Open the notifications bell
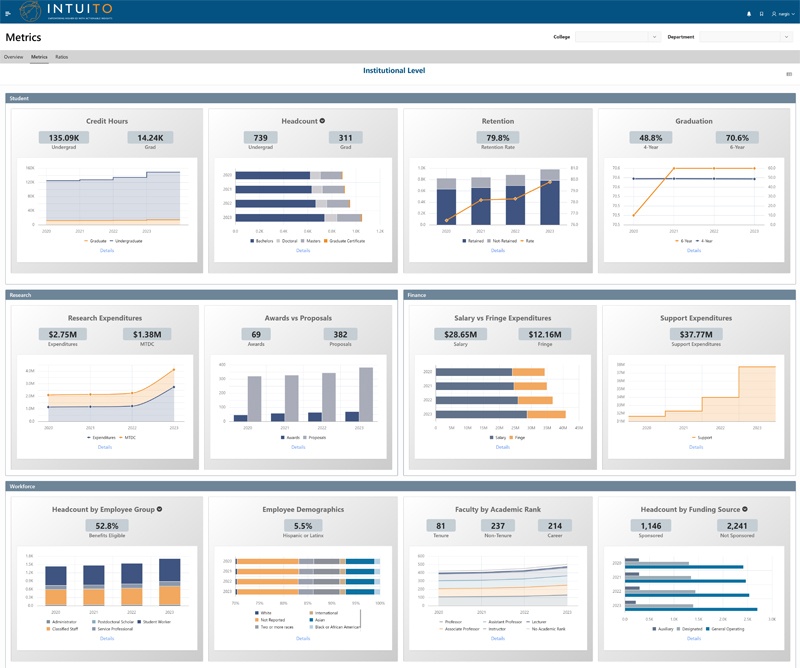This screenshot has width=800, height=668. 749,14
